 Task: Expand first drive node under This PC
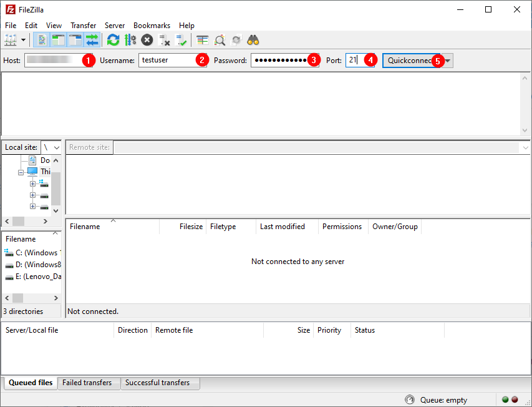tap(32, 184)
